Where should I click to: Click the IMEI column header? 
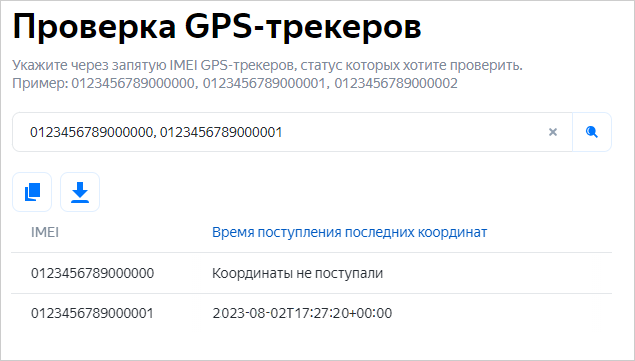tap(45, 233)
